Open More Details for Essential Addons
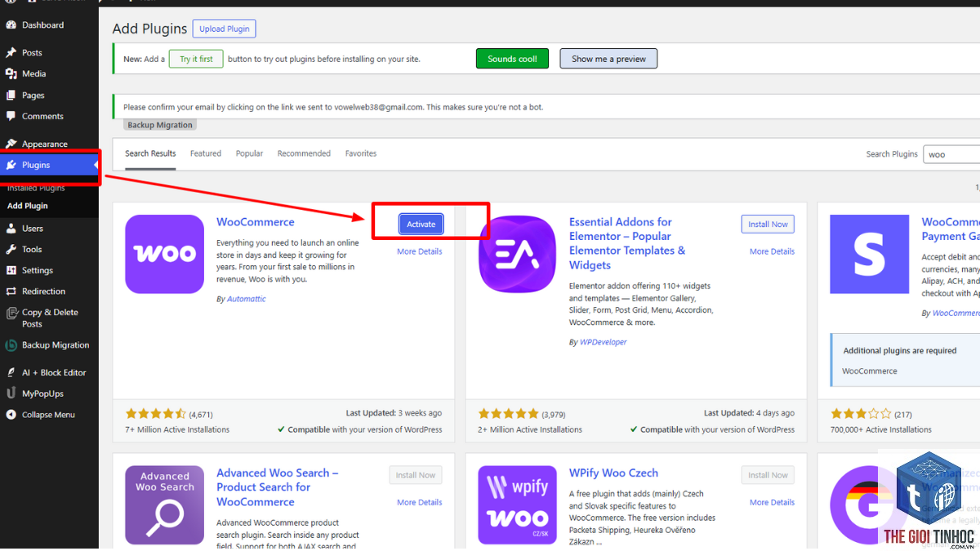 click(772, 251)
